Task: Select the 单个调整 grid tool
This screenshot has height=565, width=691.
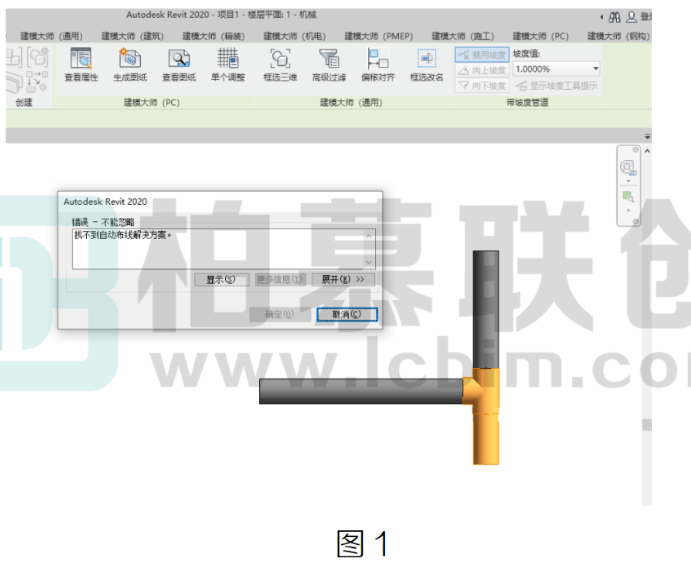Action: tap(228, 65)
